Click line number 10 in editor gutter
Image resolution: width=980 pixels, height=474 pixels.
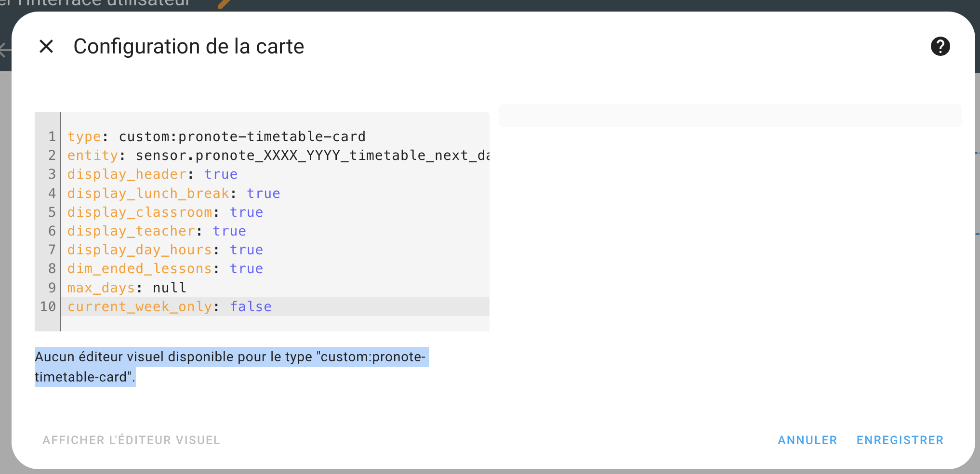(x=48, y=307)
